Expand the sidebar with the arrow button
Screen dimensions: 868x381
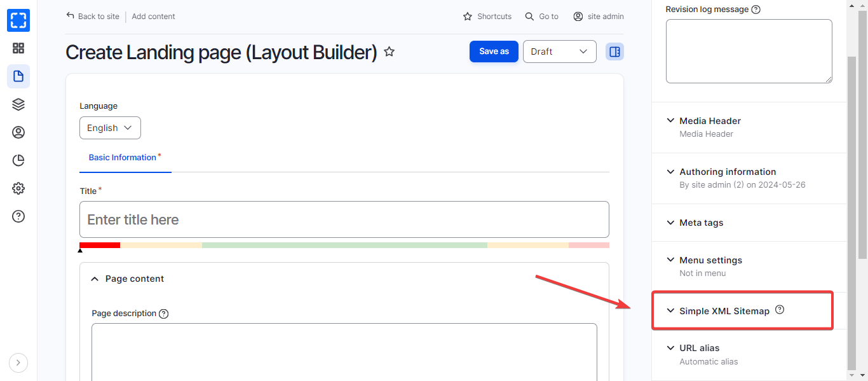pos(18,363)
